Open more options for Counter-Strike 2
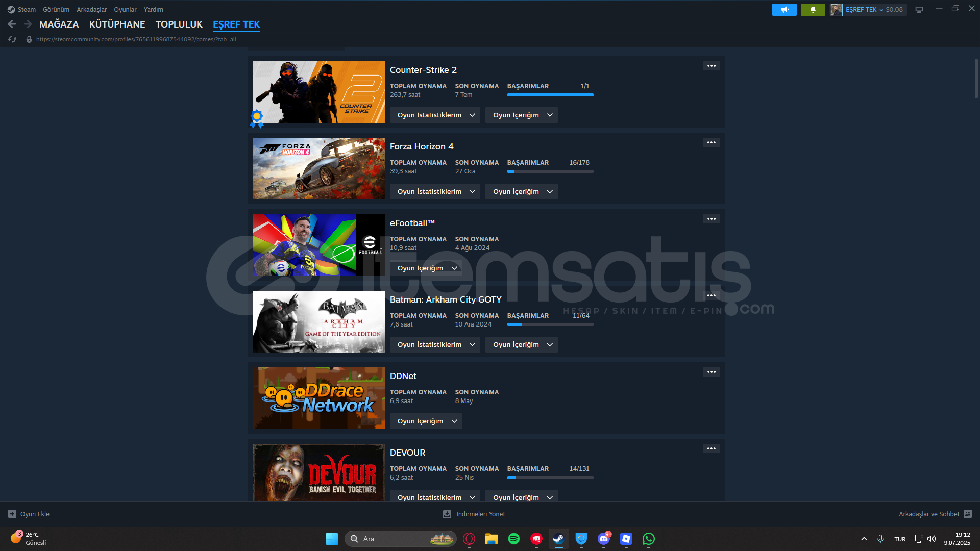The width and height of the screenshot is (980, 551). tap(712, 66)
